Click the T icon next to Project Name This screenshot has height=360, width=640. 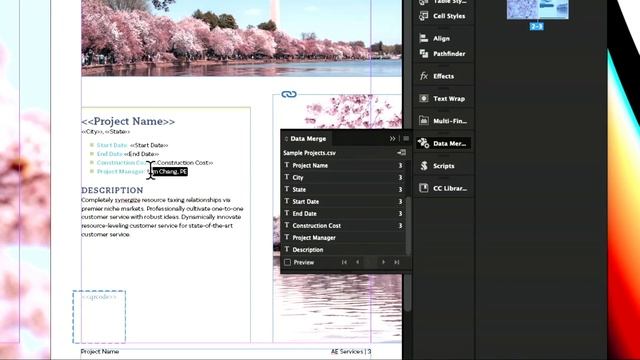click(287, 165)
